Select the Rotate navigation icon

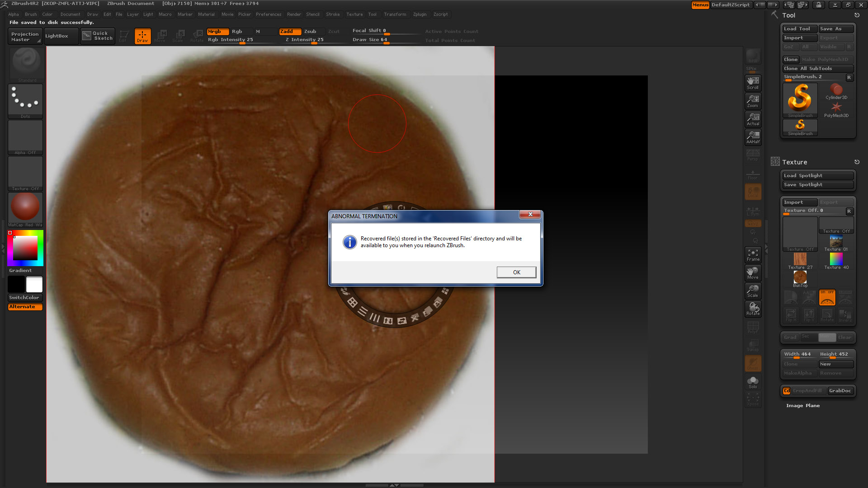click(x=753, y=309)
